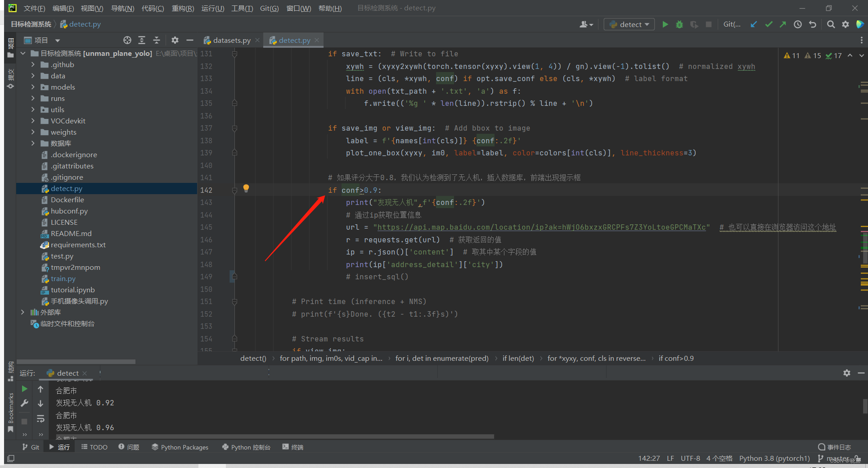Open the 重构(R) menu

tap(183, 8)
